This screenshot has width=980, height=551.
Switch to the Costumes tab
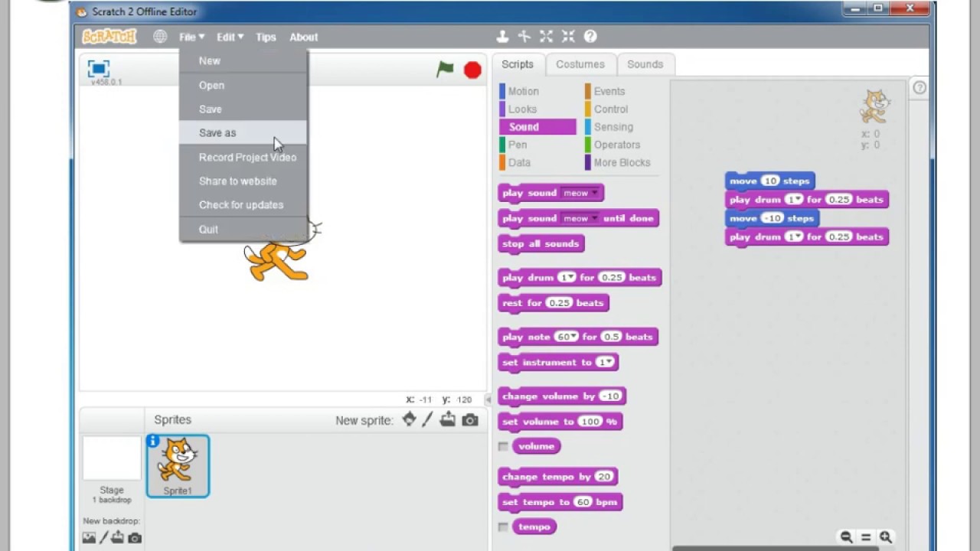click(580, 64)
